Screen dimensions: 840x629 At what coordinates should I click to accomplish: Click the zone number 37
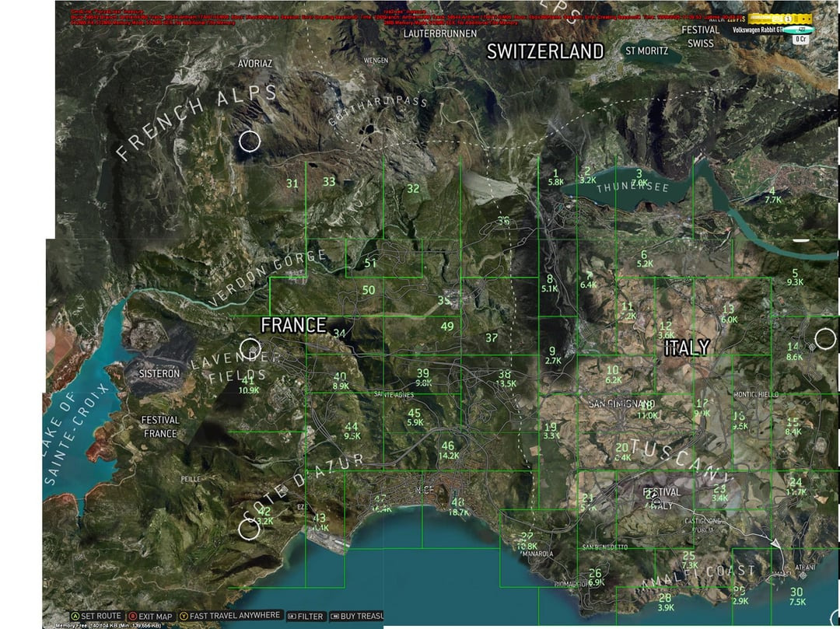(492, 337)
